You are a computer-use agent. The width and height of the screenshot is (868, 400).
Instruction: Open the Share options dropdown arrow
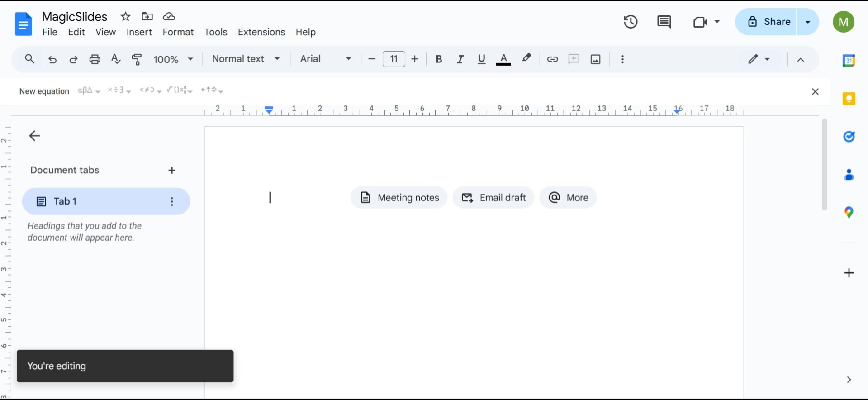tap(808, 22)
